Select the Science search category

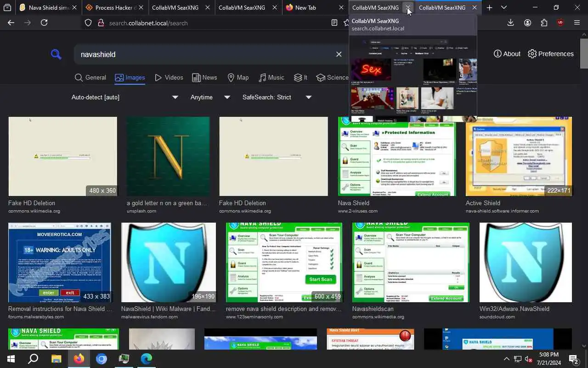coord(333,77)
